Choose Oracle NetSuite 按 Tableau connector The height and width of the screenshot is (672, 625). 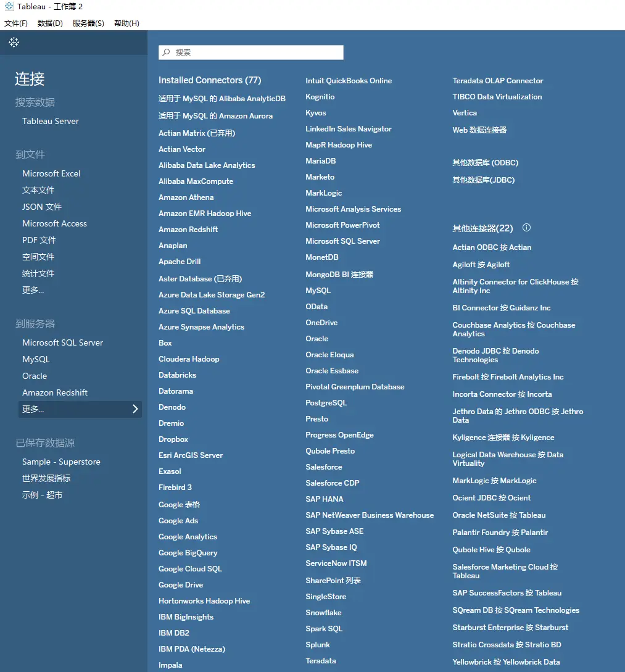tap(499, 515)
